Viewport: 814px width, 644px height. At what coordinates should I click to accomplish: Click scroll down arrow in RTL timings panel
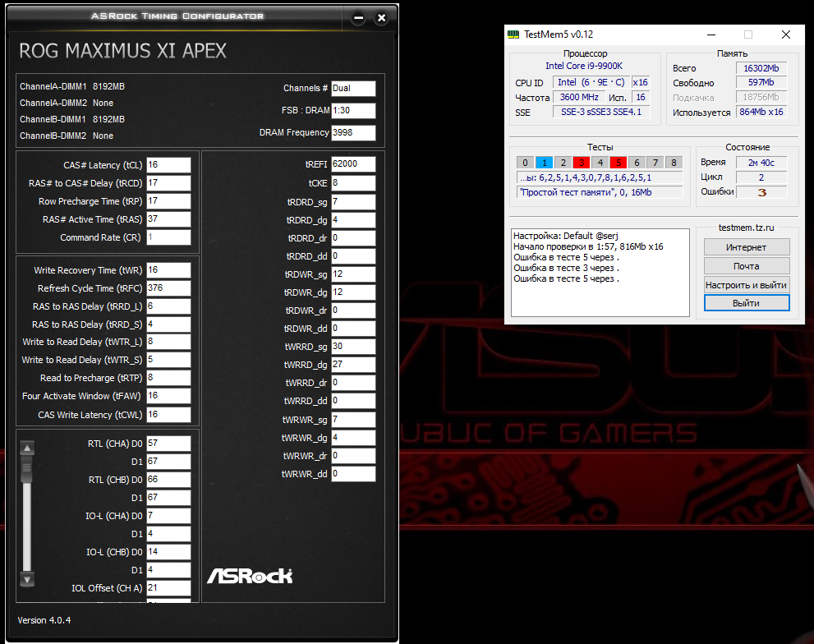[x=27, y=579]
